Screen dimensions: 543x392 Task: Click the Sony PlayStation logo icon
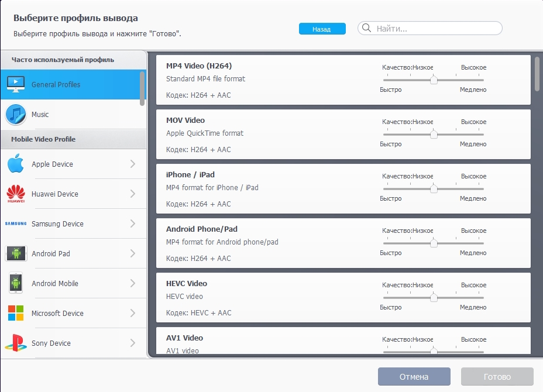[16, 343]
